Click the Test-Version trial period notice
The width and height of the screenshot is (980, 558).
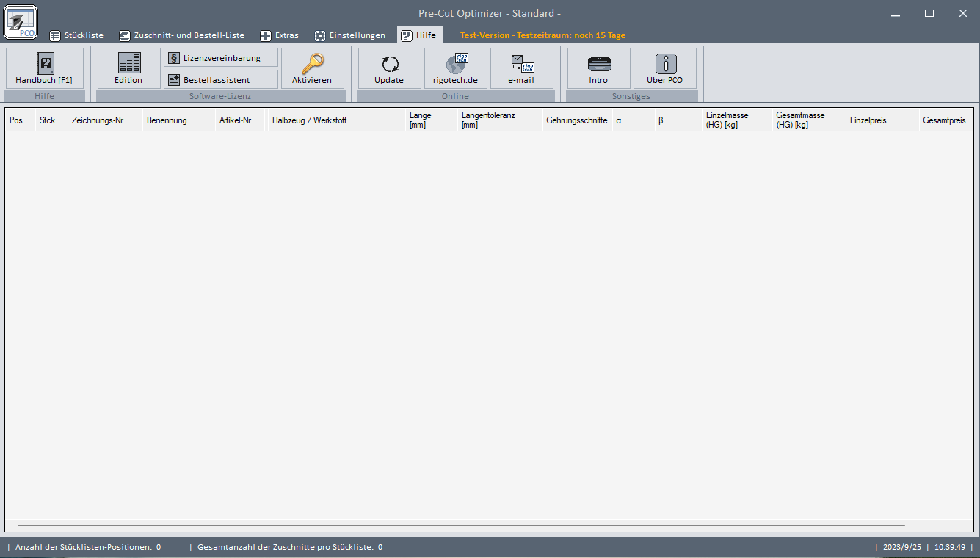click(542, 35)
